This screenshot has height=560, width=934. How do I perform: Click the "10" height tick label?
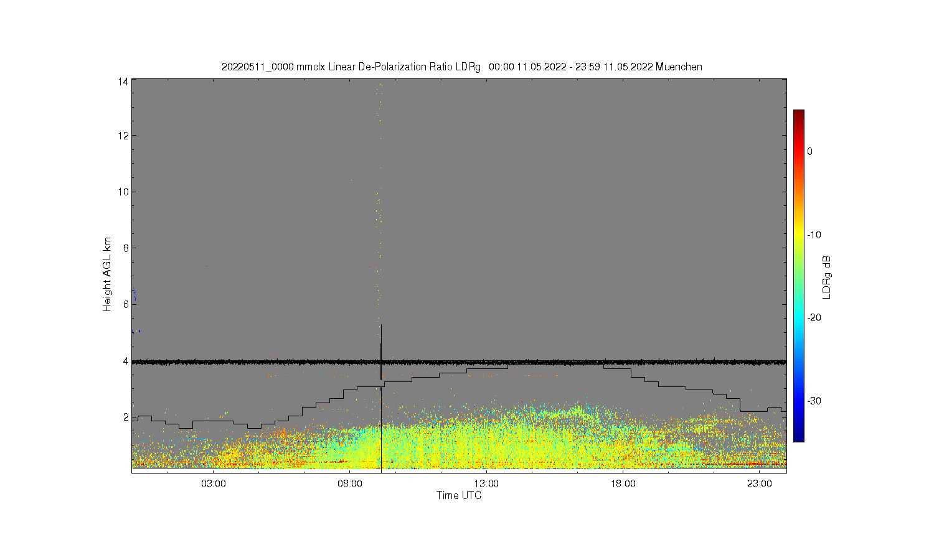[x=123, y=192]
